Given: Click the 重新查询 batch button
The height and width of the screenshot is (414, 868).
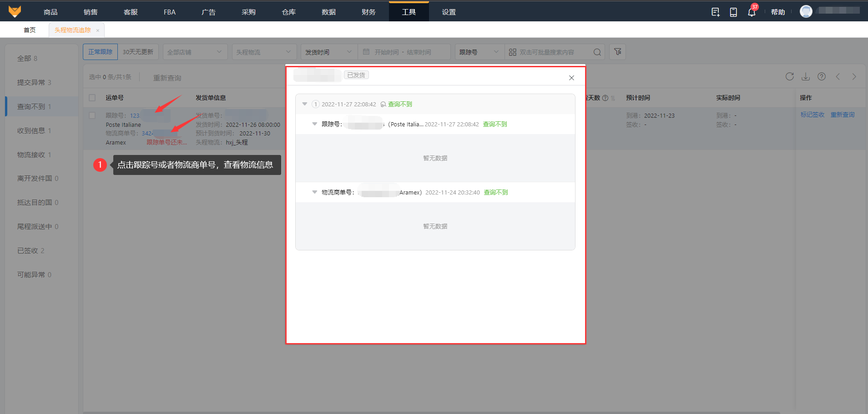Looking at the screenshot, I should click(x=167, y=78).
